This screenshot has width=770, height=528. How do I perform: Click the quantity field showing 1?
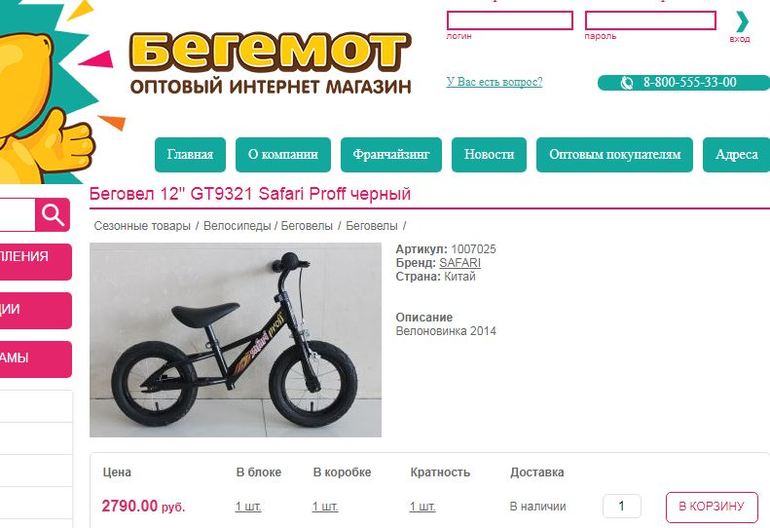[x=622, y=506]
